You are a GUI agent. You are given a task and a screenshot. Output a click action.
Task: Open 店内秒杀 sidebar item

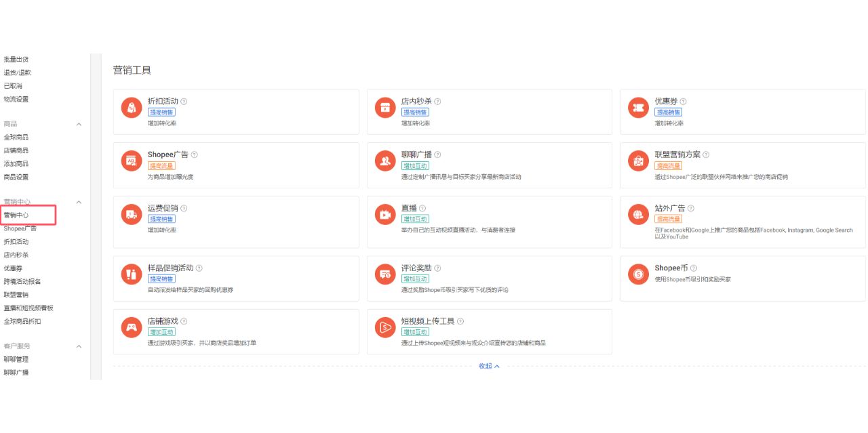pos(16,255)
